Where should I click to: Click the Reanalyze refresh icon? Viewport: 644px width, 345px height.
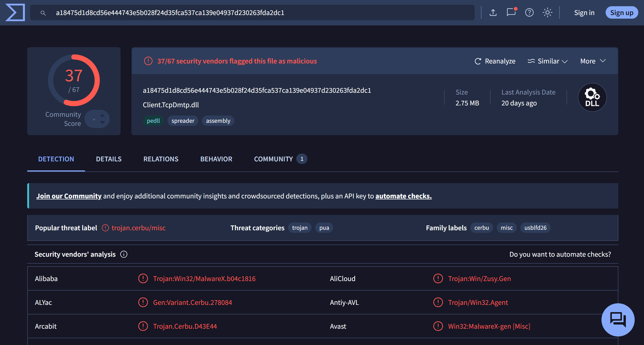478,61
